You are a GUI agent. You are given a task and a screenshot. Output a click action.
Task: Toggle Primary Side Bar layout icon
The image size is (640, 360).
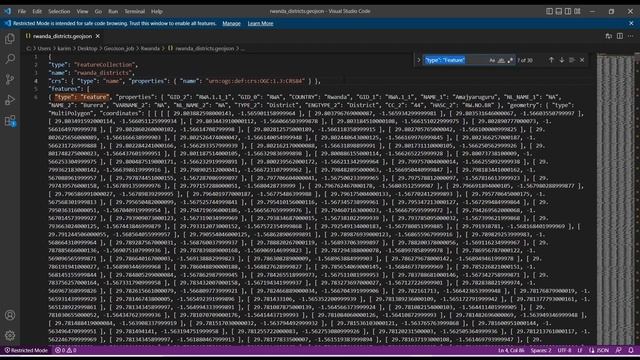549,11
